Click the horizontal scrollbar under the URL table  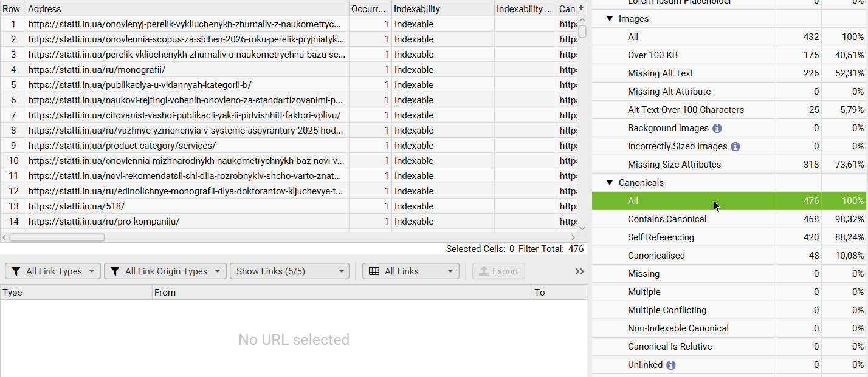point(57,237)
